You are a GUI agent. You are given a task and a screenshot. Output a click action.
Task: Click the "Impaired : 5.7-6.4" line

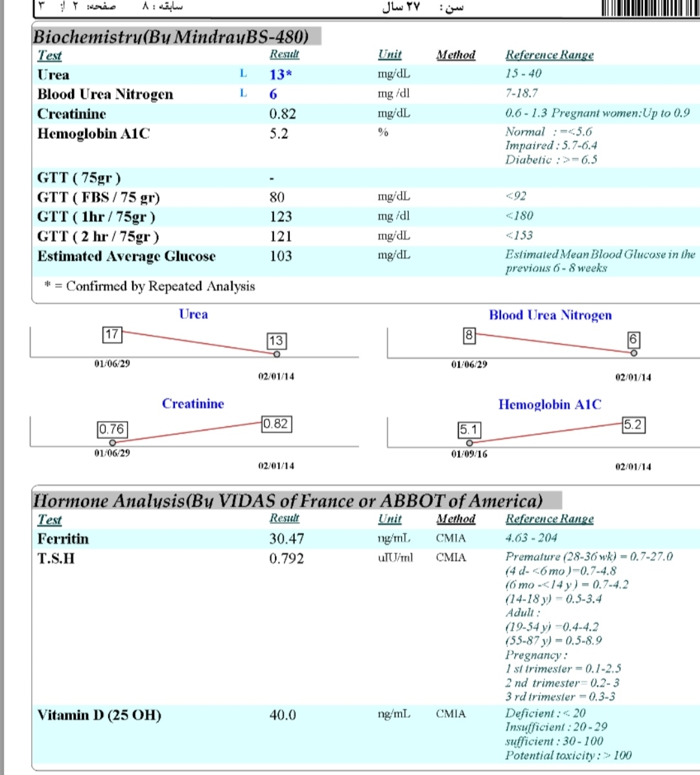click(551, 145)
